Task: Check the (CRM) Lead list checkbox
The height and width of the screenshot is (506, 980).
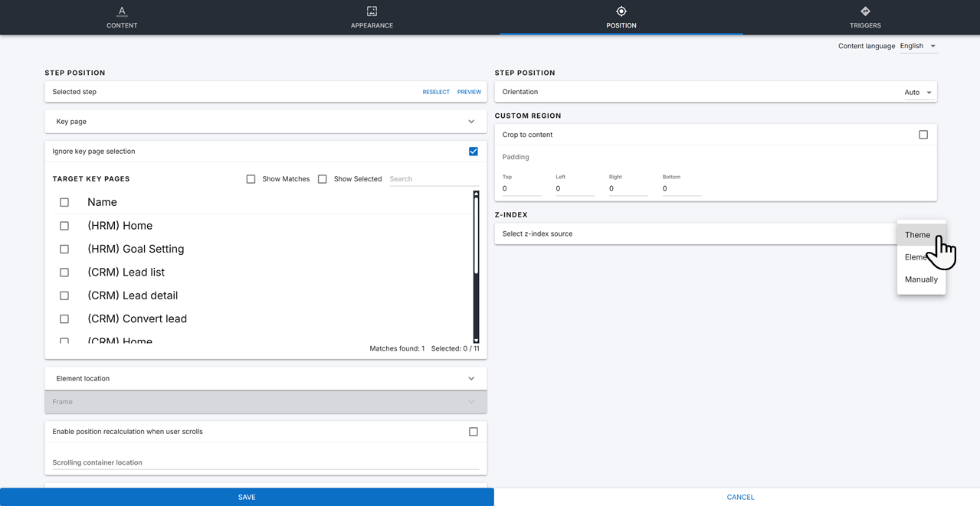Action: click(64, 273)
